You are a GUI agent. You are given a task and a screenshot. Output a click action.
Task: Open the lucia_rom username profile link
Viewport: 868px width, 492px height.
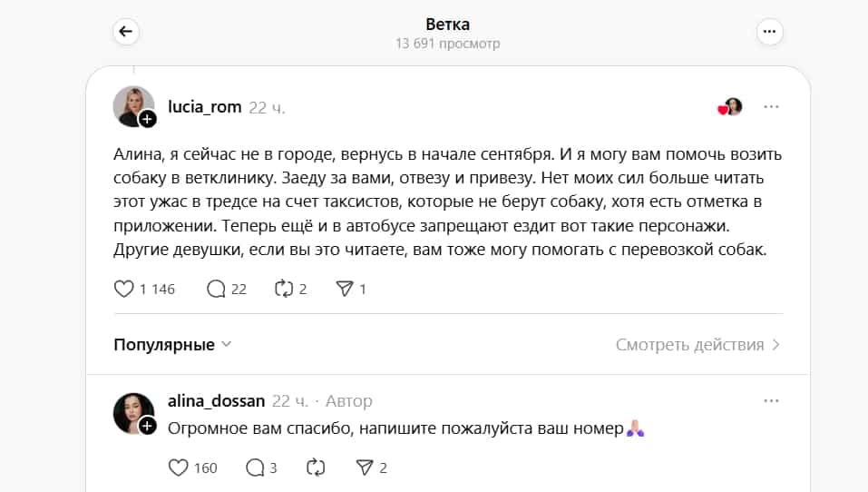click(x=205, y=107)
